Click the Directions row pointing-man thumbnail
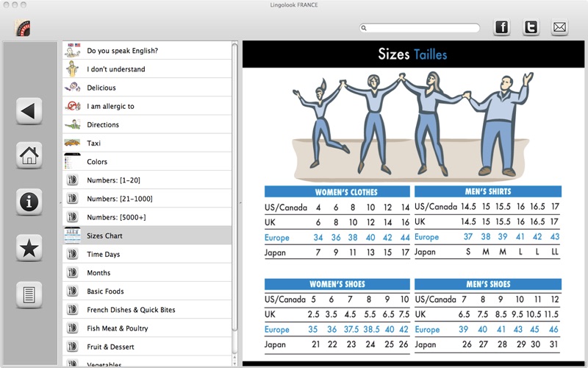This screenshot has width=588, height=368. [72, 124]
